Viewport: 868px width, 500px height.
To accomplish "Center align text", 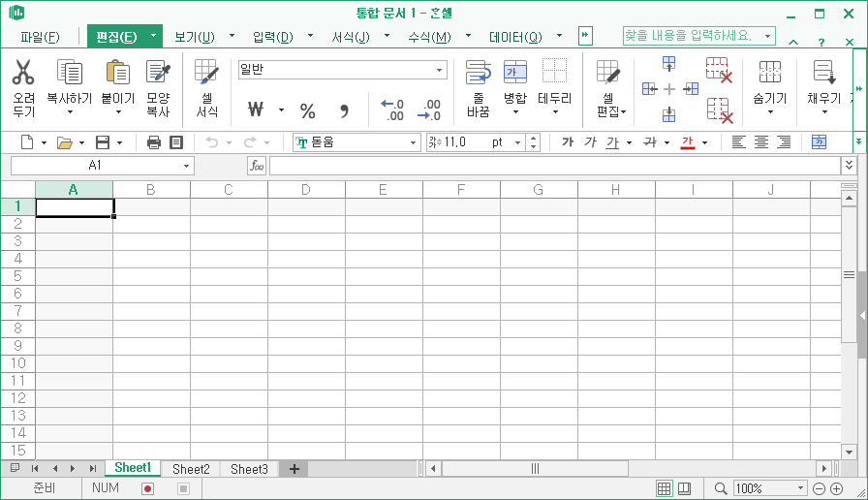I will coord(761,142).
